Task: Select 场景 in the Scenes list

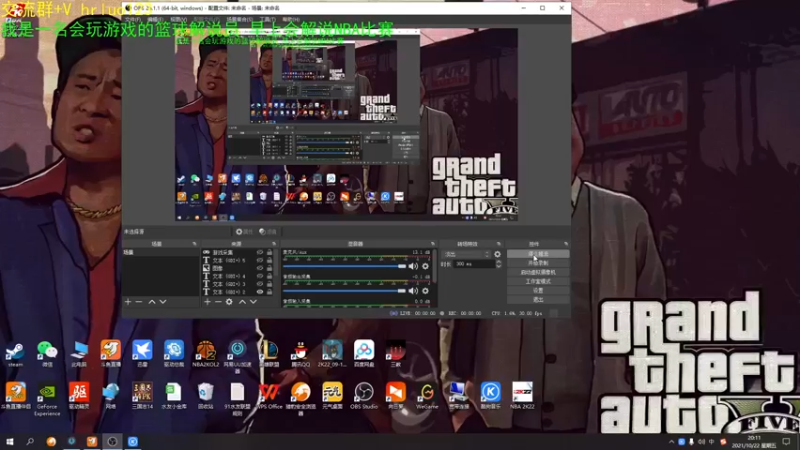Action: click(160, 253)
